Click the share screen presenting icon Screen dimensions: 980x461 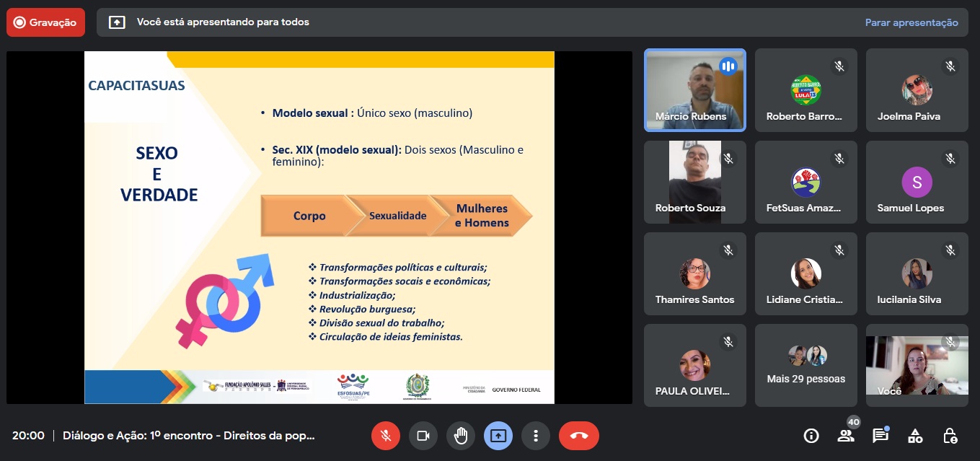click(498, 436)
